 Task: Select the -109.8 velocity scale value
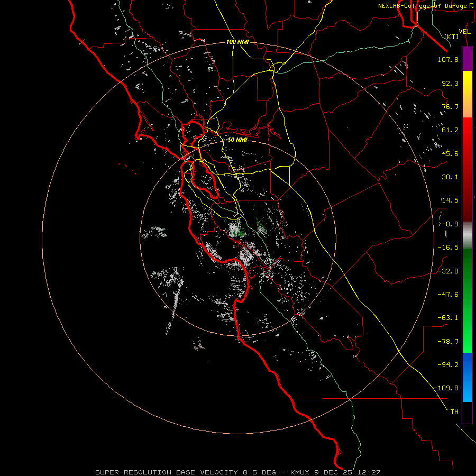click(x=446, y=388)
